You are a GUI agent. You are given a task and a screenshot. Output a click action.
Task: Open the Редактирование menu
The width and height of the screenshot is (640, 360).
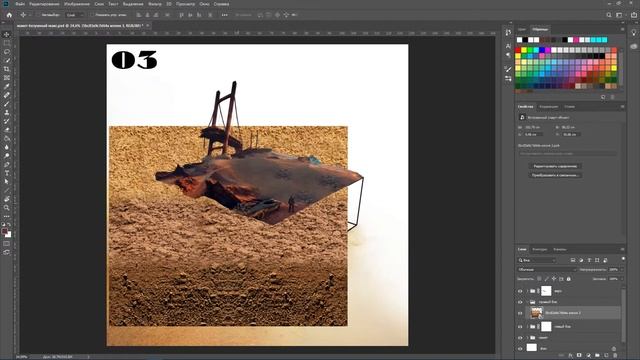(44, 4)
